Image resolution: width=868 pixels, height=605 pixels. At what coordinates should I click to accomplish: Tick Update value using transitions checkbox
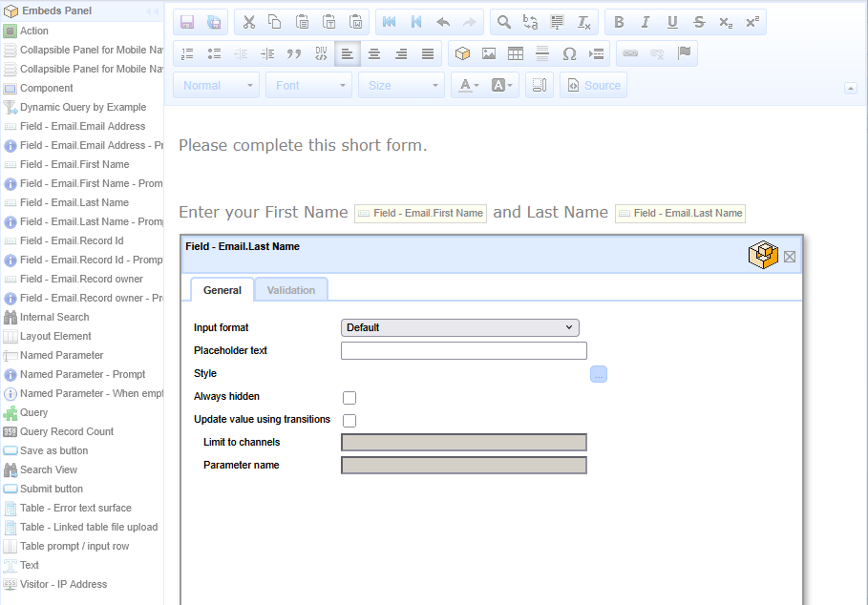coord(349,421)
